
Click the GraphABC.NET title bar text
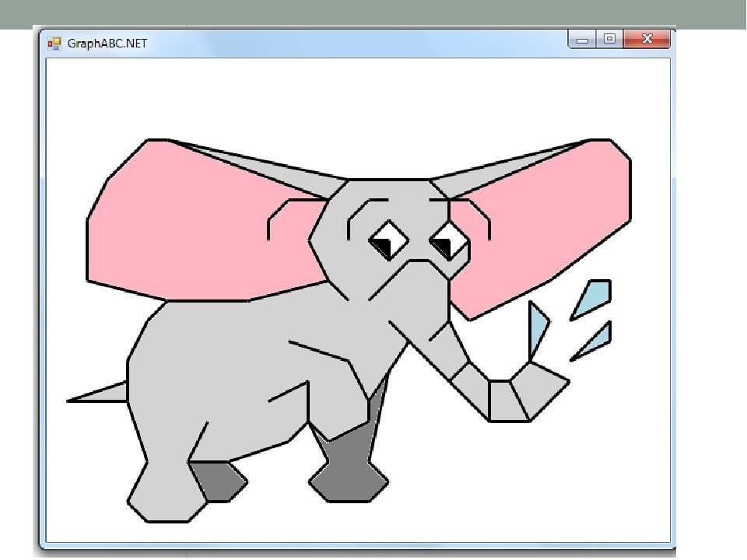(x=107, y=44)
